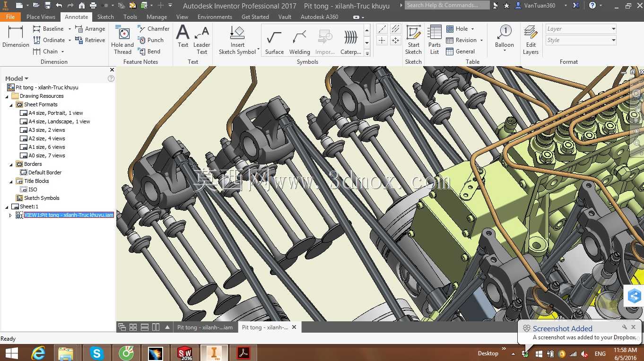
Task: Insert a Revision table
Action: 461,40
